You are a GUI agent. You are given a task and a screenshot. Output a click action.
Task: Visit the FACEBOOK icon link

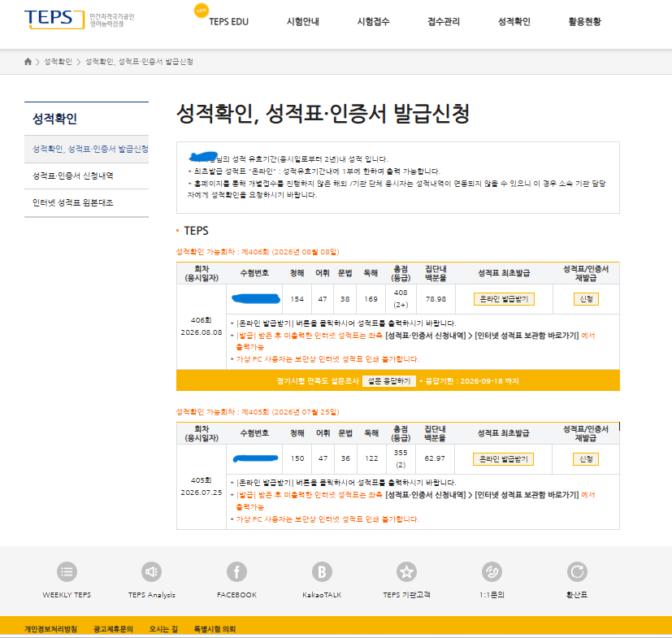point(236,571)
